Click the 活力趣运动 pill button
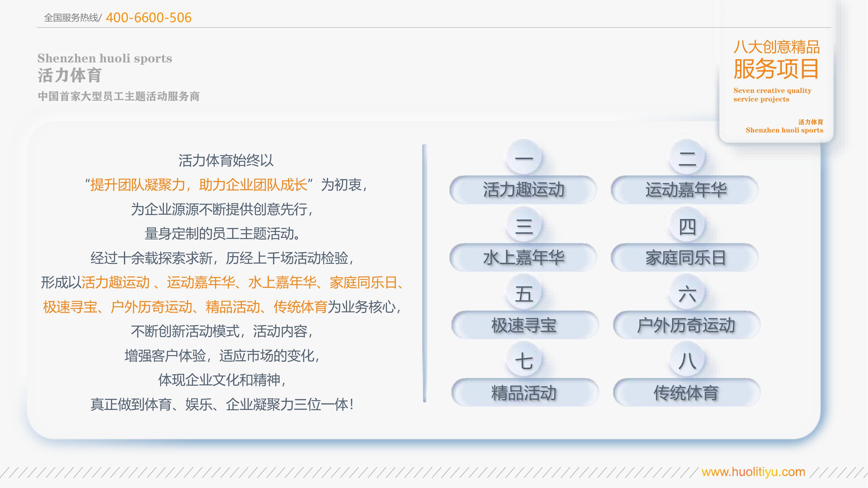The image size is (868, 488). tap(523, 190)
